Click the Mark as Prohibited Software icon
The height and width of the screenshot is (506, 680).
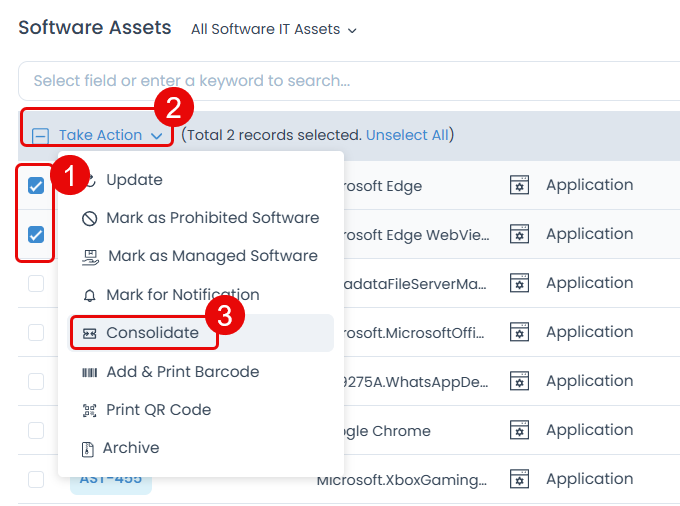pos(89,218)
